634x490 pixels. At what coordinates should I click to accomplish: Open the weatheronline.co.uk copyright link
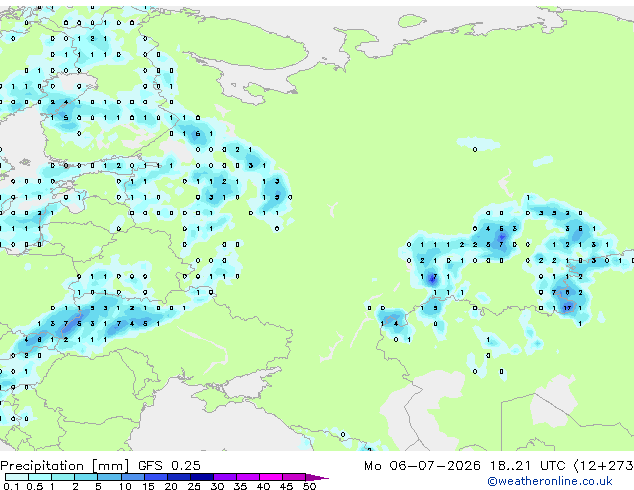[x=549, y=481]
